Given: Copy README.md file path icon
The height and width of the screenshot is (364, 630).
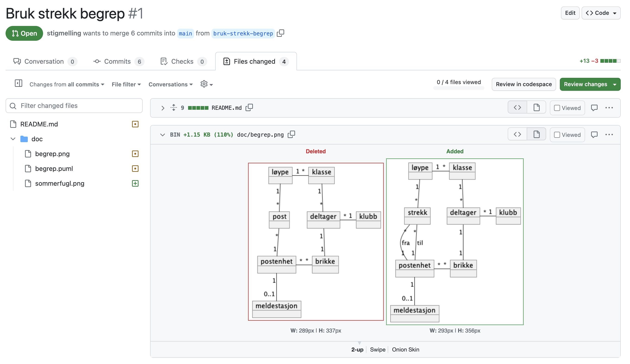Looking at the screenshot, I should tap(249, 108).
